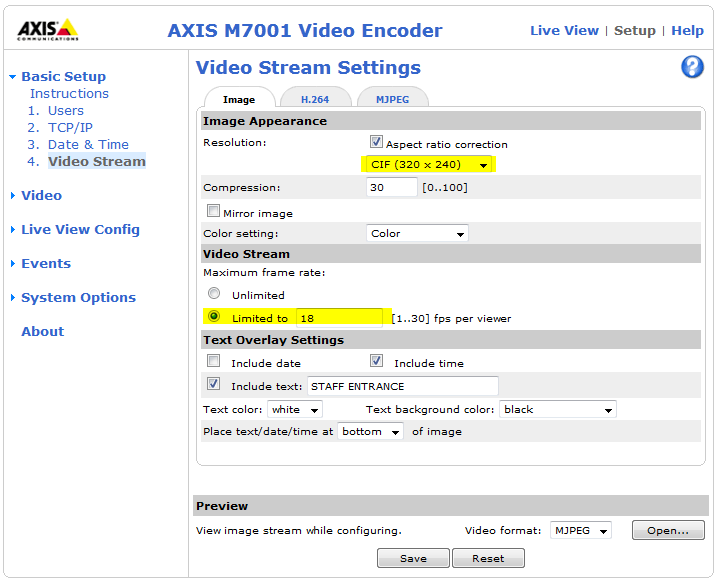The image size is (718, 584).
Task: Go to the Live View link
Action: pos(564,30)
